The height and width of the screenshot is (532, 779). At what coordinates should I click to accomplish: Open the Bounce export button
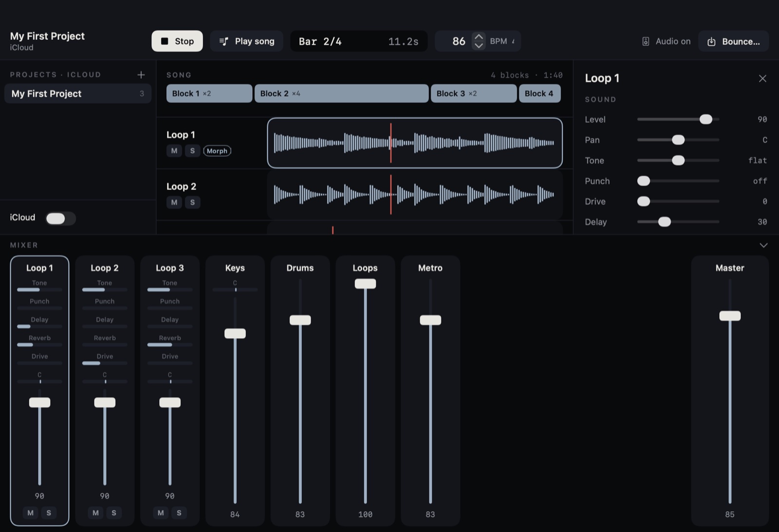pos(733,41)
